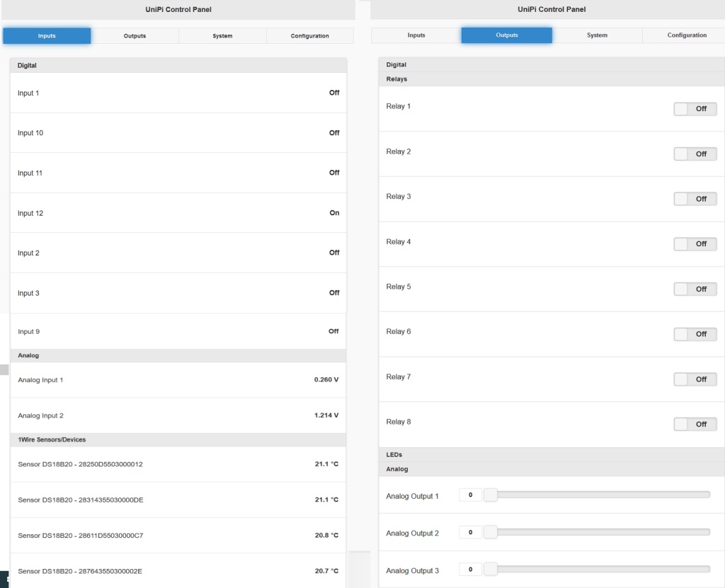Click sensor 28314355030000DE row

coord(178,500)
